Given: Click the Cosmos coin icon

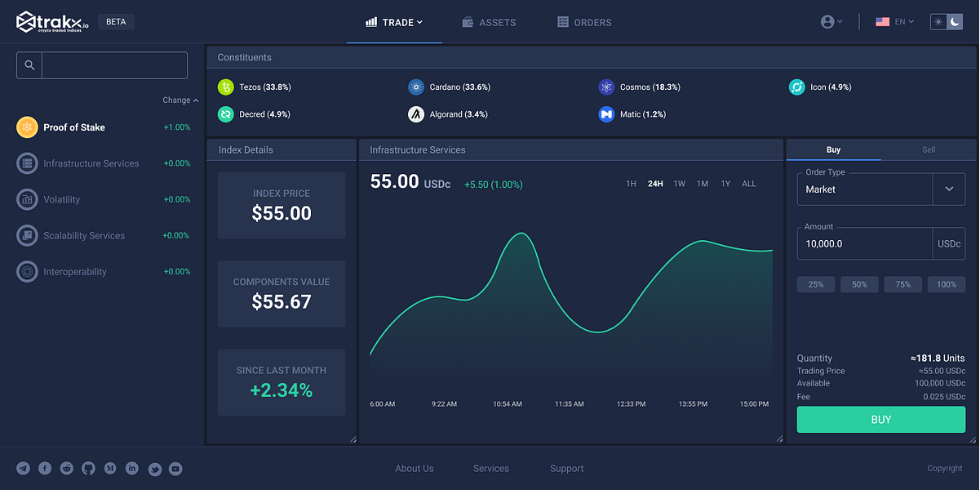Looking at the screenshot, I should [x=606, y=87].
